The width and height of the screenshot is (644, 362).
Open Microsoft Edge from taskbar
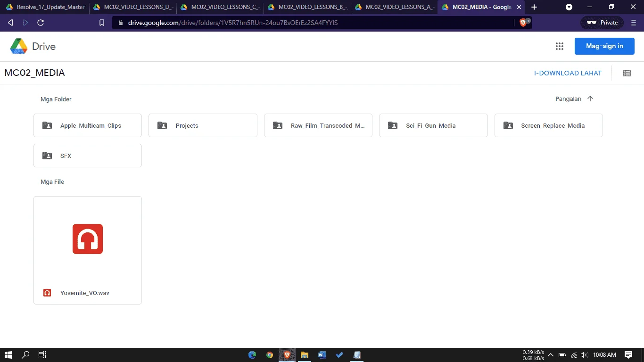click(252, 355)
